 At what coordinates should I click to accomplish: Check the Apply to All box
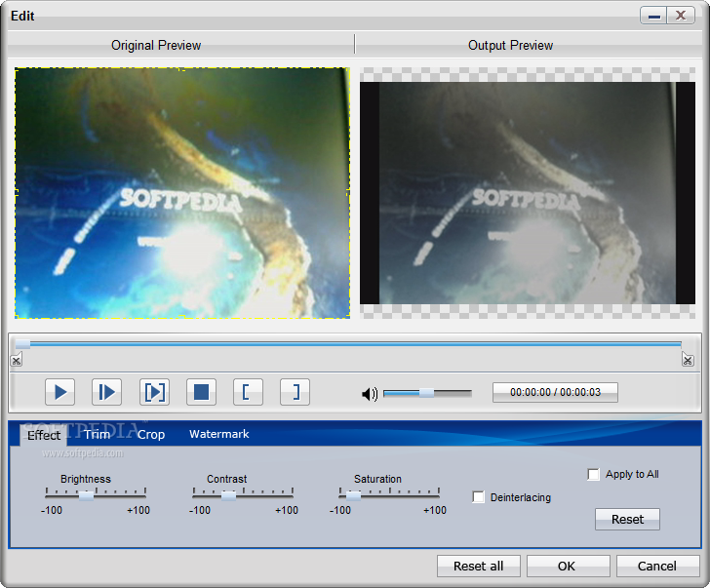click(593, 474)
